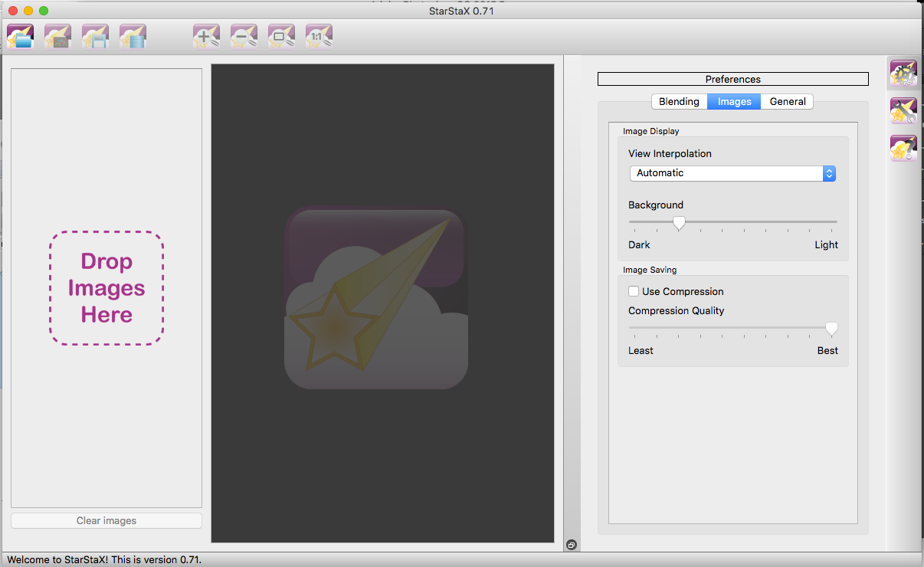Open images with the folder toolbar icon
The width and height of the screenshot is (924, 567).
pos(20,36)
